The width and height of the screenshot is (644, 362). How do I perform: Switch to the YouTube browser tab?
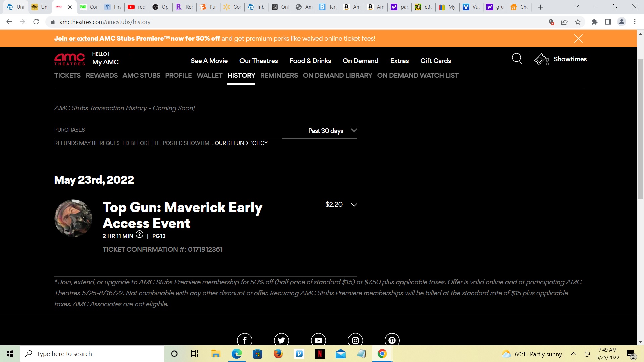(136, 7)
